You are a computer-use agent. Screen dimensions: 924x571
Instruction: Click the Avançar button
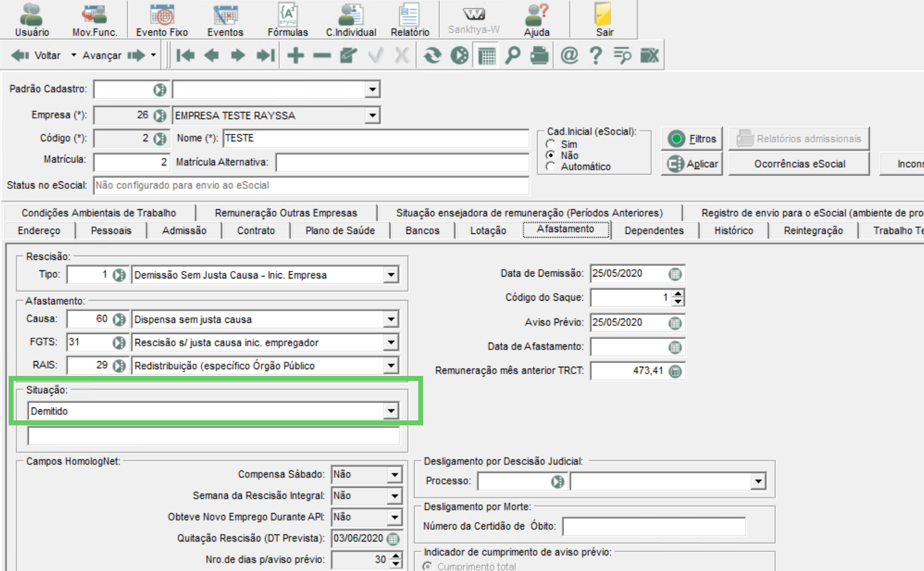pyautogui.click(x=112, y=56)
